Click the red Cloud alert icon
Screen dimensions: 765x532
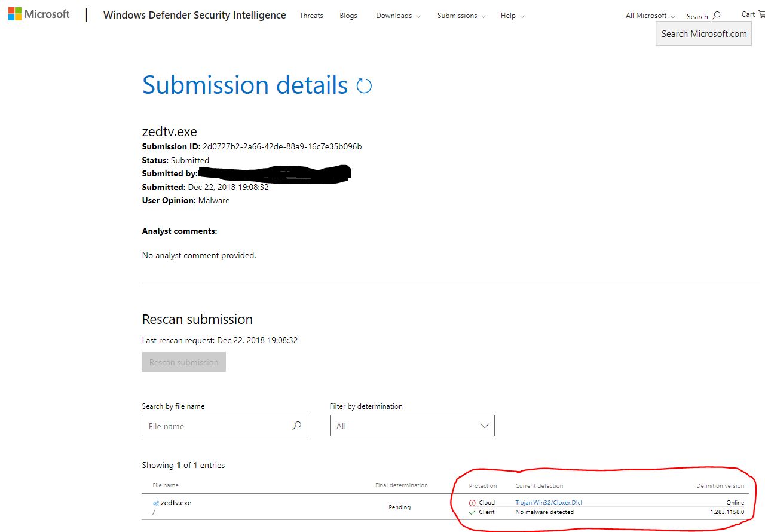pyautogui.click(x=472, y=503)
